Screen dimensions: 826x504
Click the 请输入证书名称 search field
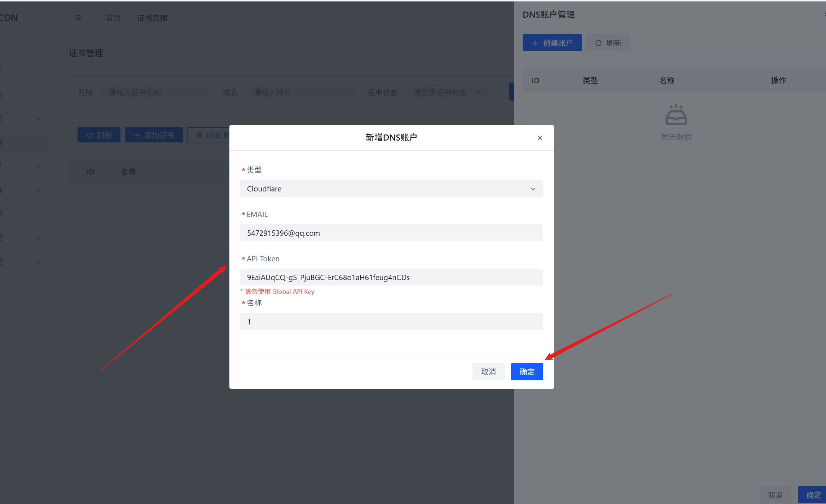[x=155, y=92]
